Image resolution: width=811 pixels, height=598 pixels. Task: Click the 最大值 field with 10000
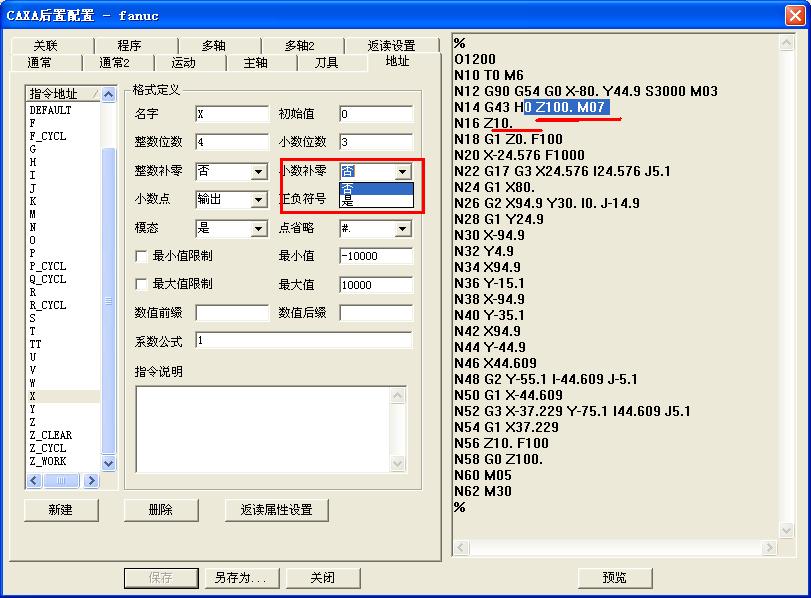376,285
